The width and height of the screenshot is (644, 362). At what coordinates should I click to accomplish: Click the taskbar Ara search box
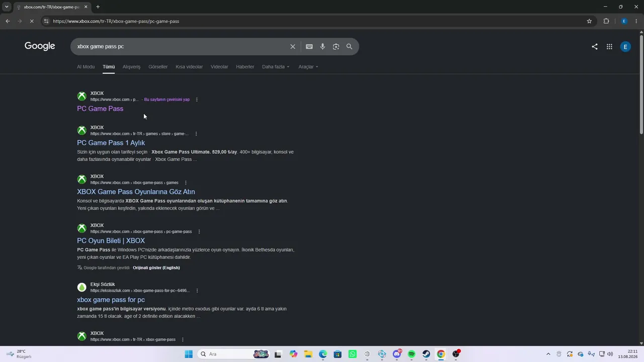click(233, 354)
